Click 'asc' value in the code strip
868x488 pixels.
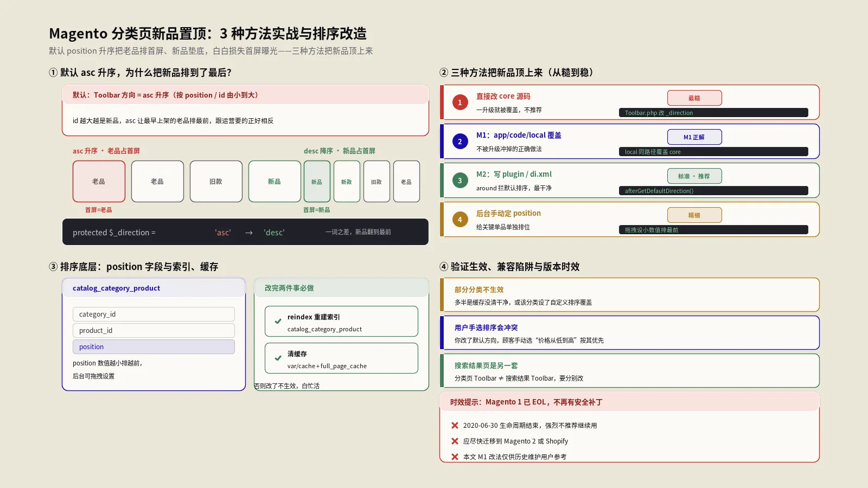[223, 233]
